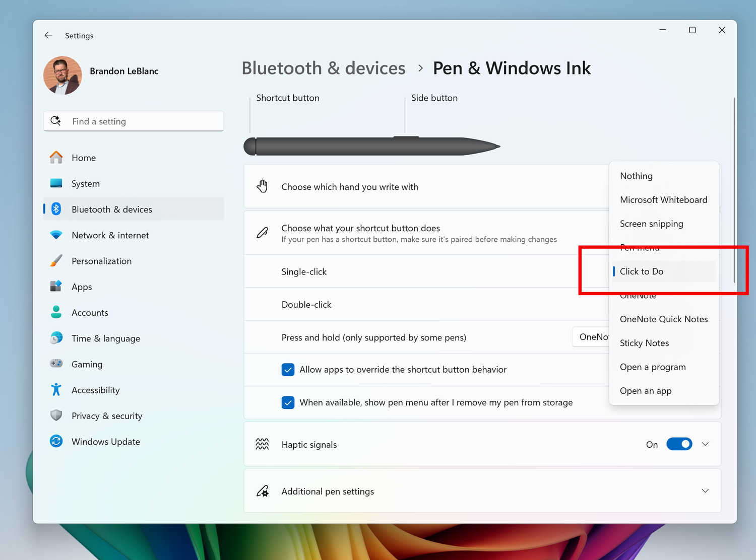This screenshot has height=560, width=756.
Task: Navigate back to Bluetooth & devices breadcrumb
Action: coord(323,67)
